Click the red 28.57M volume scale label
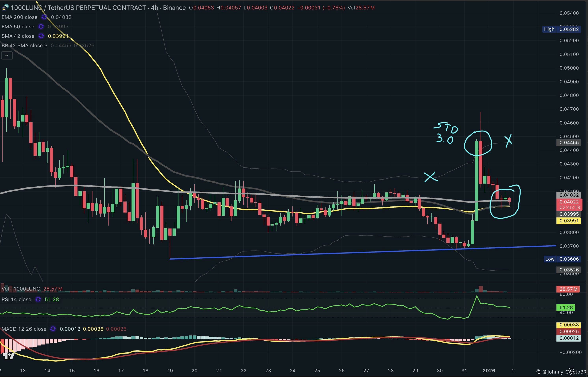Viewport: 588px width, 377px height. (x=568, y=289)
